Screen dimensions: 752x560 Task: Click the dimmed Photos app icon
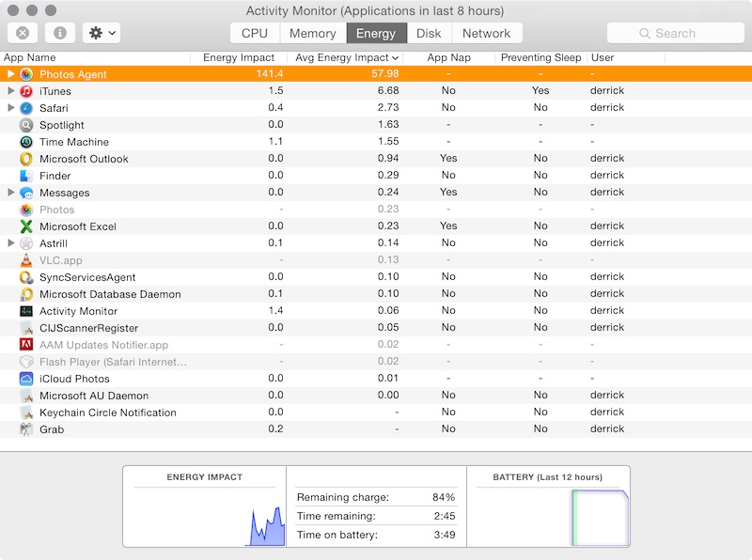pyautogui.click(x=26, y=210)
